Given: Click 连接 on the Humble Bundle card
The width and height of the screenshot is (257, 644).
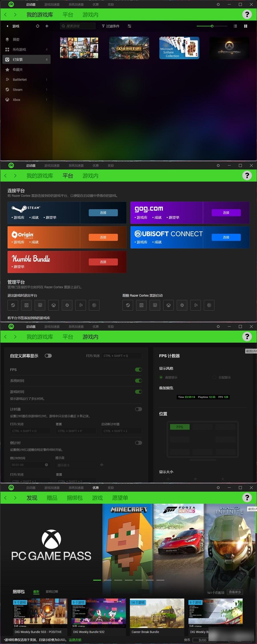Looking at the screenshot, I should coord(103,262).
